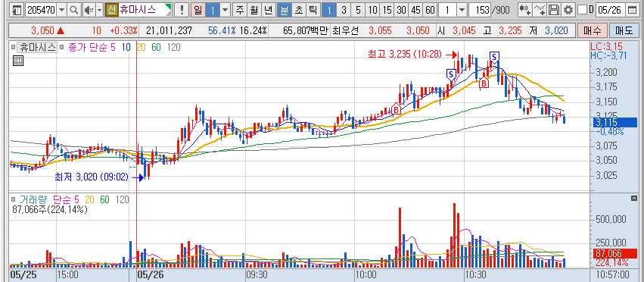Click the add line indicator icon
The height and width of the screenshot is (282, 644).
[x=540, y=10]
